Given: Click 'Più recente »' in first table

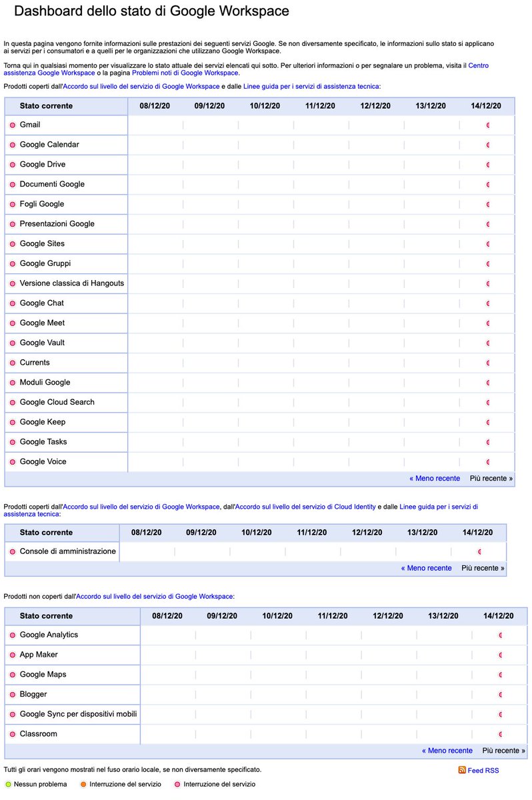Looking at the screenshot, I should click(491, 479).
